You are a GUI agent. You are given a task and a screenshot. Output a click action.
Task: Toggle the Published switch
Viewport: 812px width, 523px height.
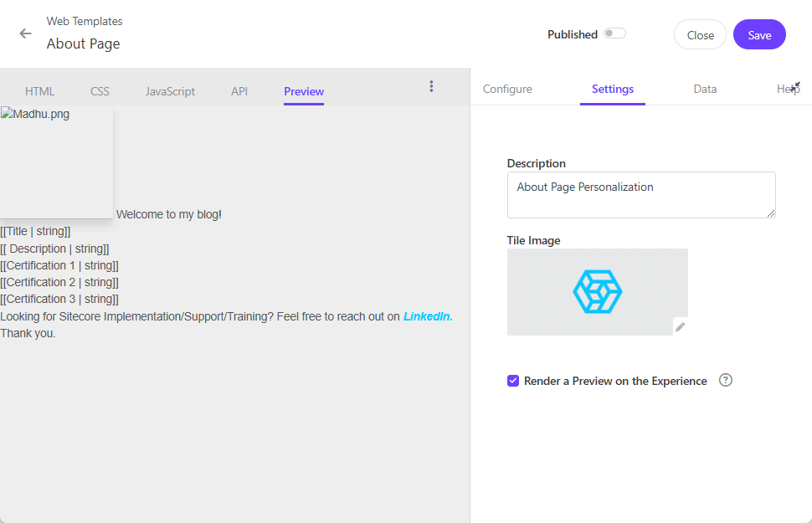pyautogui.click(x=614, y=33)
